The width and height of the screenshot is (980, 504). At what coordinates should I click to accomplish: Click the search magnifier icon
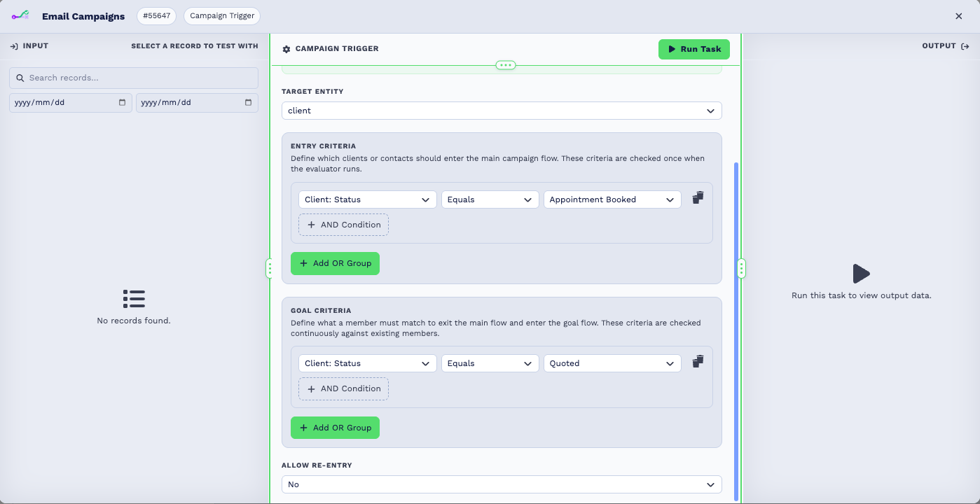tap(20, 78)
